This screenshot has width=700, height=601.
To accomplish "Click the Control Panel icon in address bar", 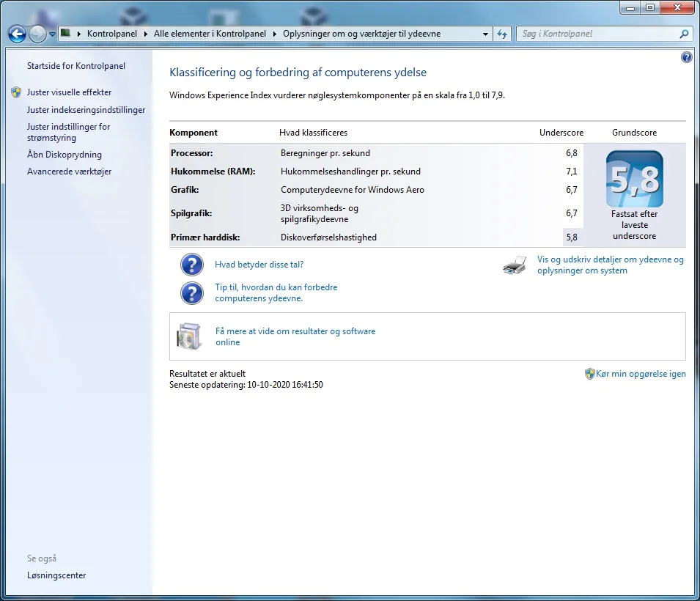I will 66,33.
